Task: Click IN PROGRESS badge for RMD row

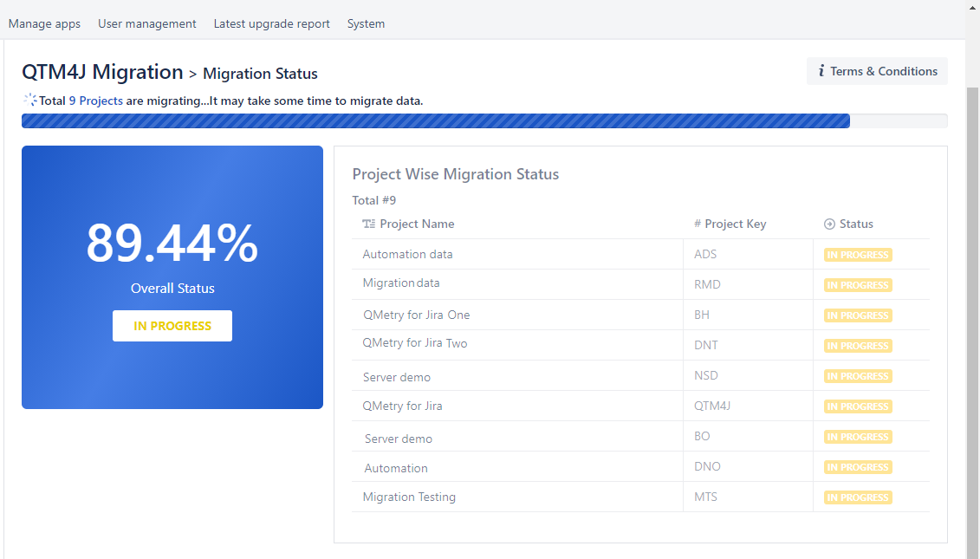Action: click(858, 285)
